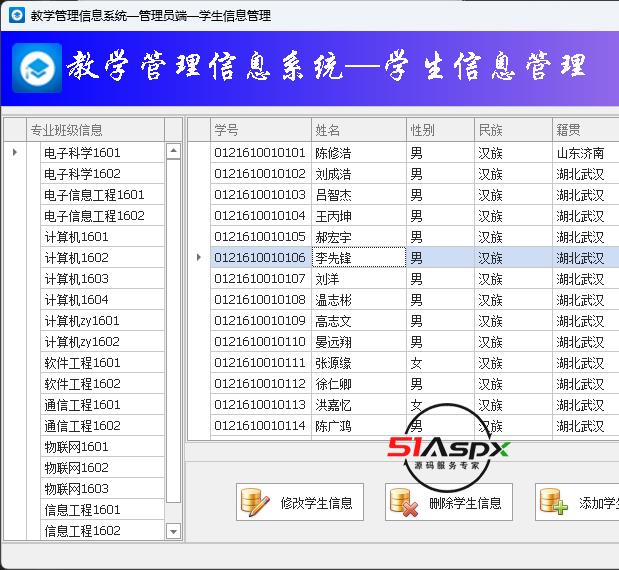Sort by the 学号 column header

click(x=261, y=129)
